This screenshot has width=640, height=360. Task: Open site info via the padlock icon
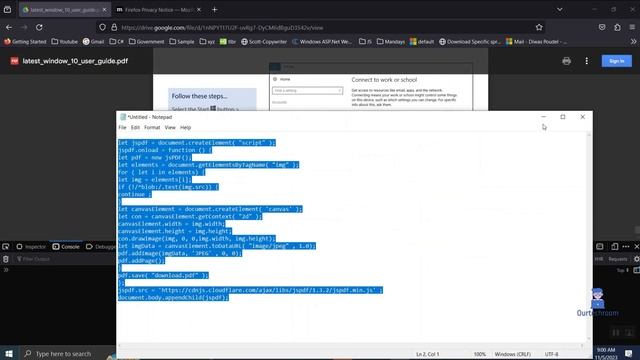coord(114,27)
